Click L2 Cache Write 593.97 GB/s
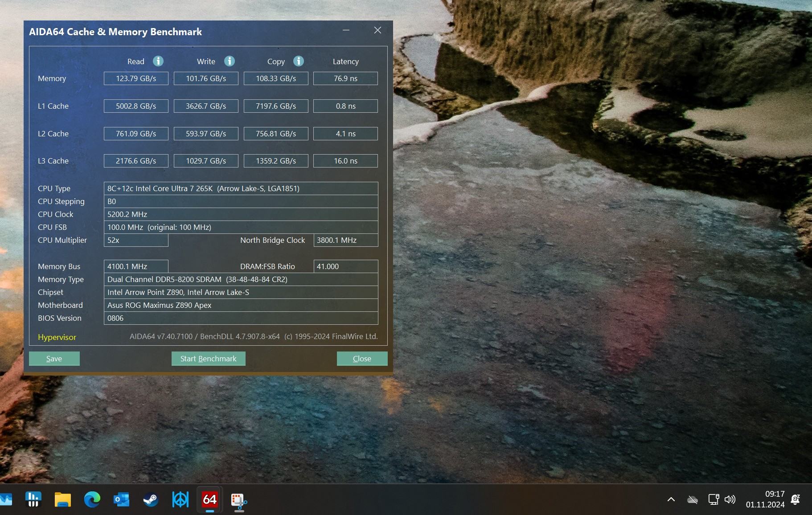812x515 pixels. 206,134
